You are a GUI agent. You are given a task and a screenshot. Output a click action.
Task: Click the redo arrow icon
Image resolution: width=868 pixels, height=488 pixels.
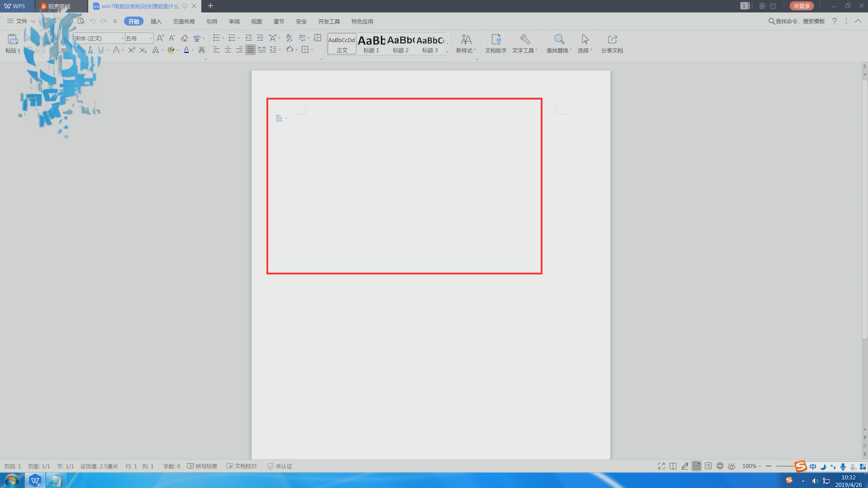[x=104, y=21]
